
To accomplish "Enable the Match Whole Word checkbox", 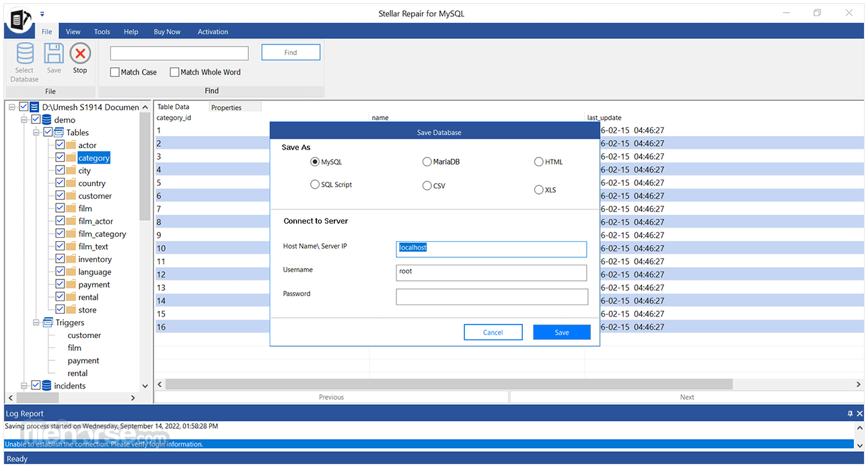I will pos(174,72).
